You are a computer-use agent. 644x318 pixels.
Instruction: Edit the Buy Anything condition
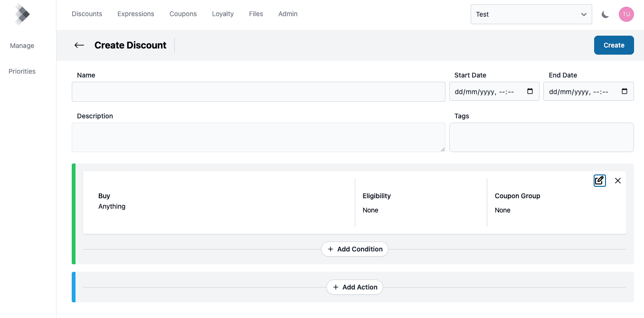pyautogui.click(x=599, y=181)
